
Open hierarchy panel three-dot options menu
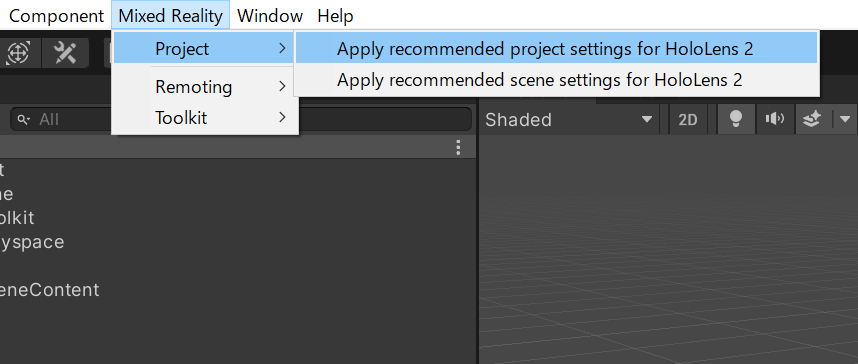pos(459,147)
